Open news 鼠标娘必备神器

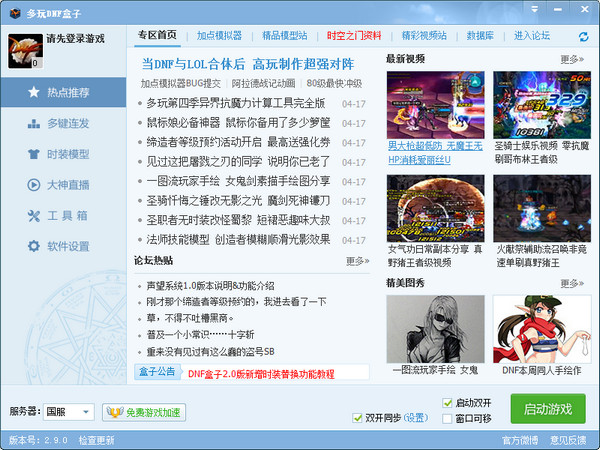pyautogui.click(x=238, y=122)
